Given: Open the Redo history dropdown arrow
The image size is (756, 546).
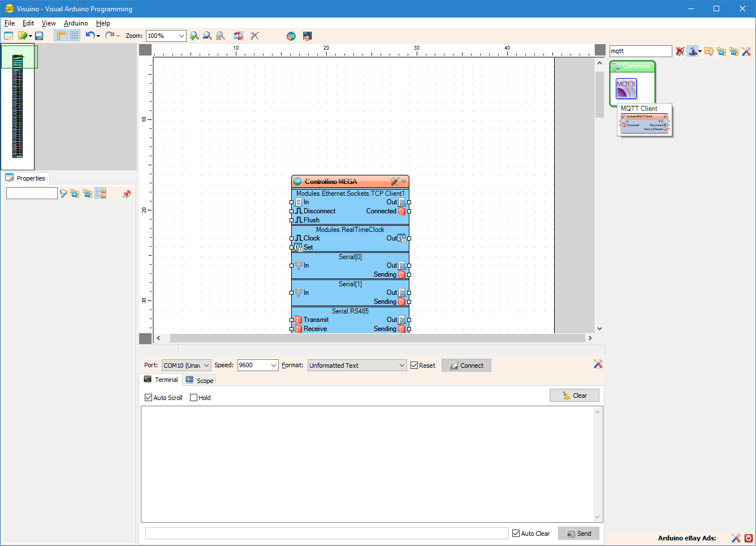Looking at the screenshot, I should tap(118, 36).
